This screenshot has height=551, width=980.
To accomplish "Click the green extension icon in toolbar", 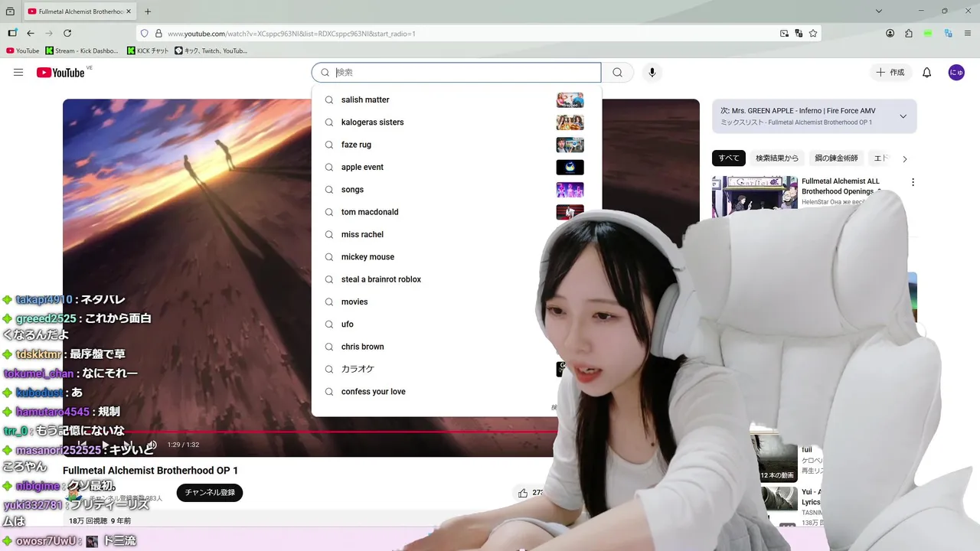I will [x=928, y=34].
